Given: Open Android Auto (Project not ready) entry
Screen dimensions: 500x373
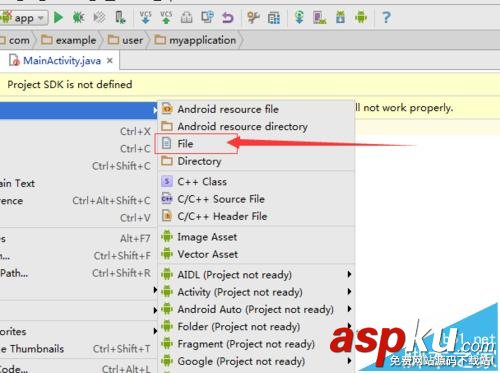Looking at the screenshot, I should [x=256, y=309].
